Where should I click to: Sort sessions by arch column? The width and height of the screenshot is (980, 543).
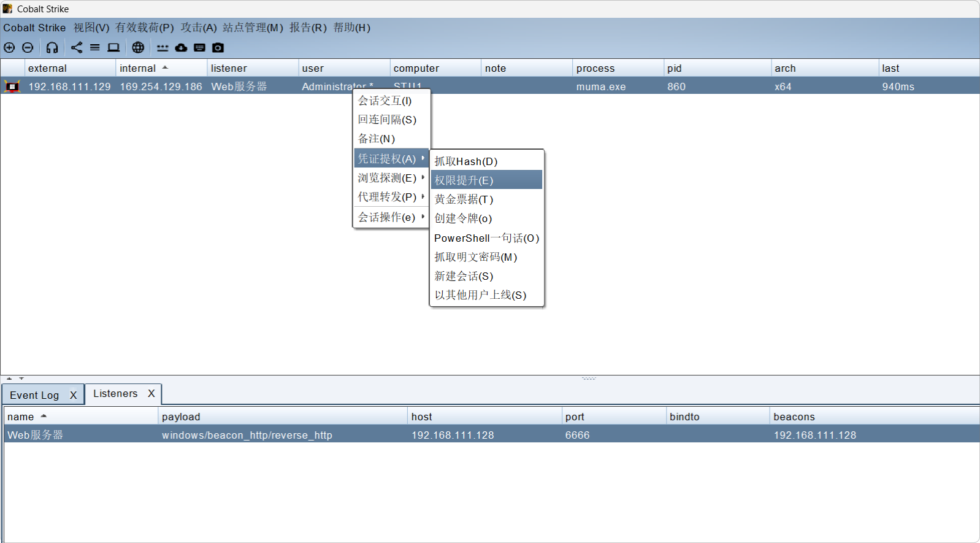pos(825,68)
